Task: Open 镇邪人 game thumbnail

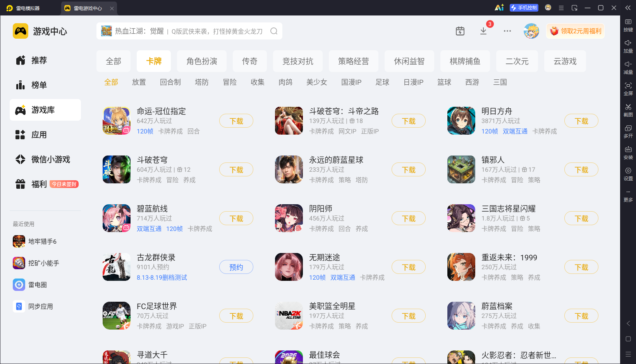Action: [x=461, y=169]
